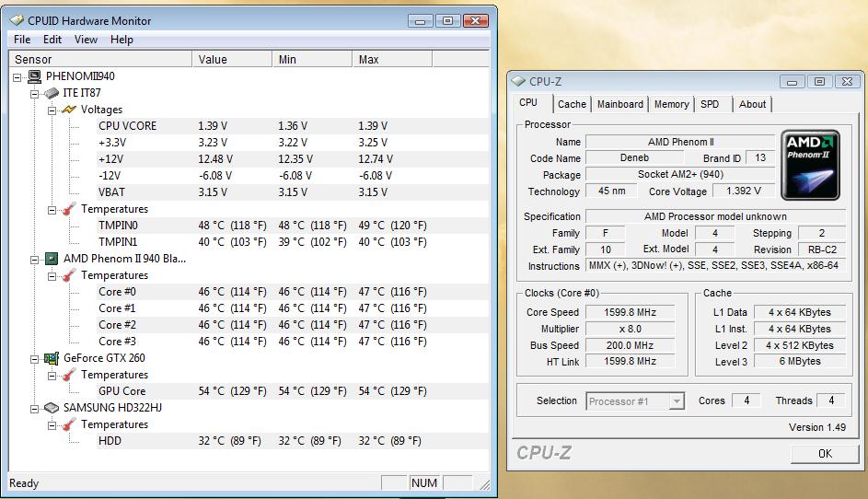Select the TMPIN0 temperature row
The width and height of the screenshot is (868, 499).
[x=293, y=226]
